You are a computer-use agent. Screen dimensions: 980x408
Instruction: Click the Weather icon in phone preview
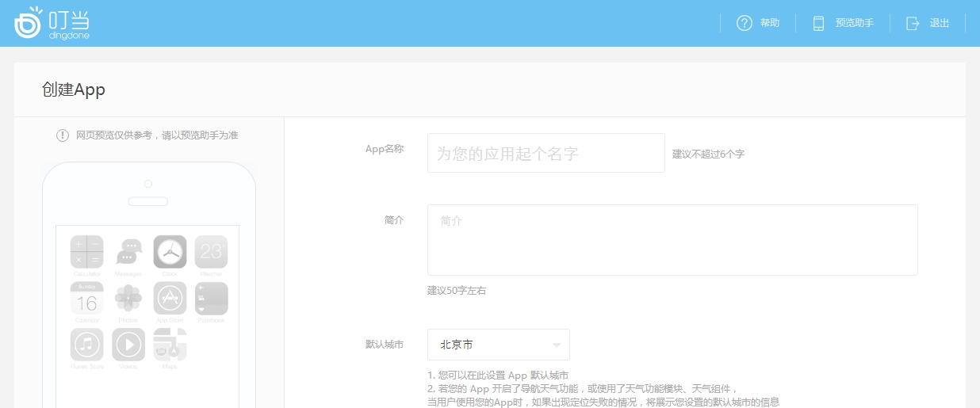coord(211,252)
